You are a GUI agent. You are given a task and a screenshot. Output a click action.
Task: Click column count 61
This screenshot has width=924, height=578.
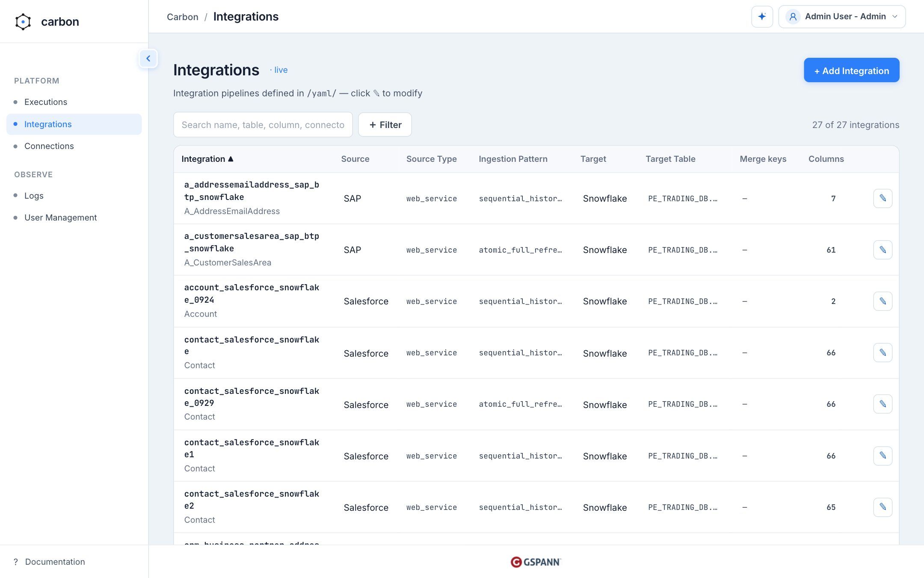[831, 250]
